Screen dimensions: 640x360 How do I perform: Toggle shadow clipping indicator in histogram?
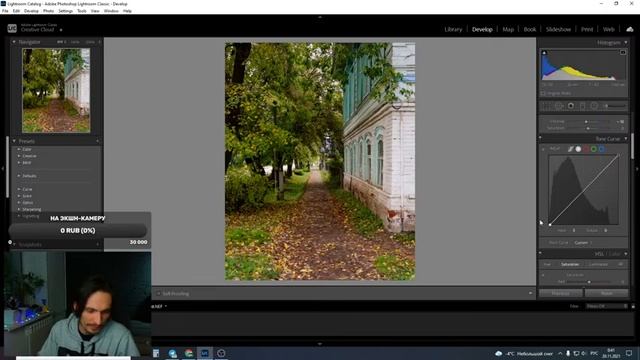coord(544,53)
